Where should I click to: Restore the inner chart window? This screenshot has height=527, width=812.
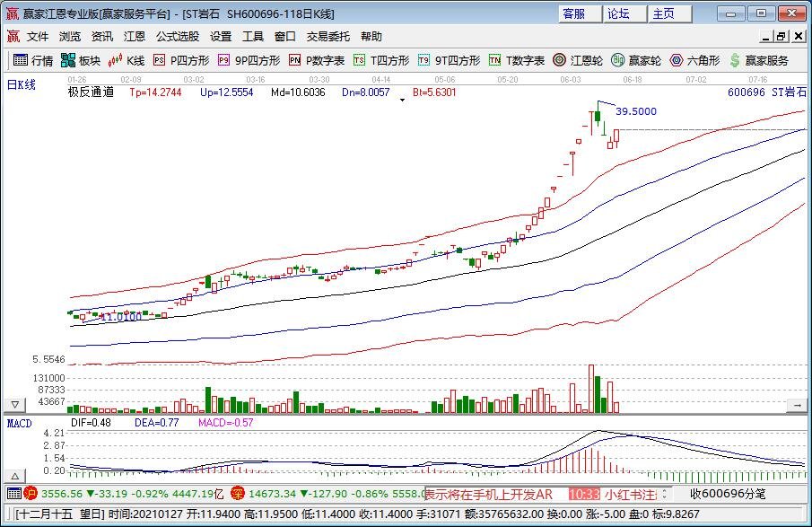tap(781, 36)
